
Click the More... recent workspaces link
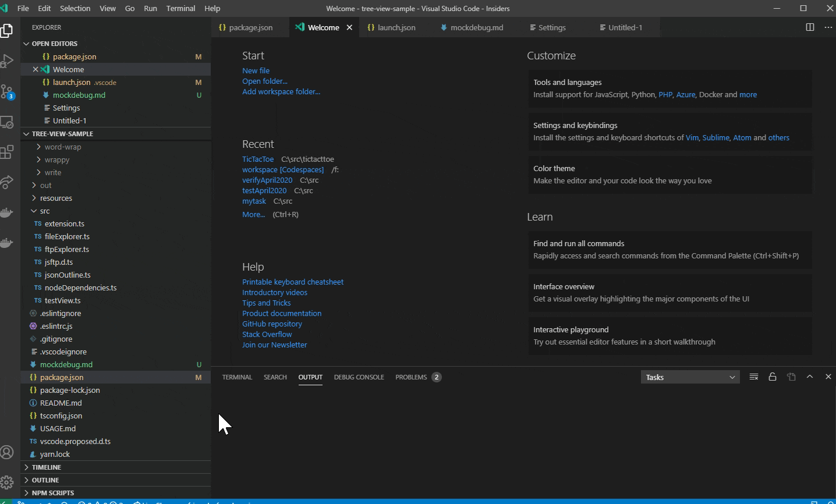(x=253, y=214)
